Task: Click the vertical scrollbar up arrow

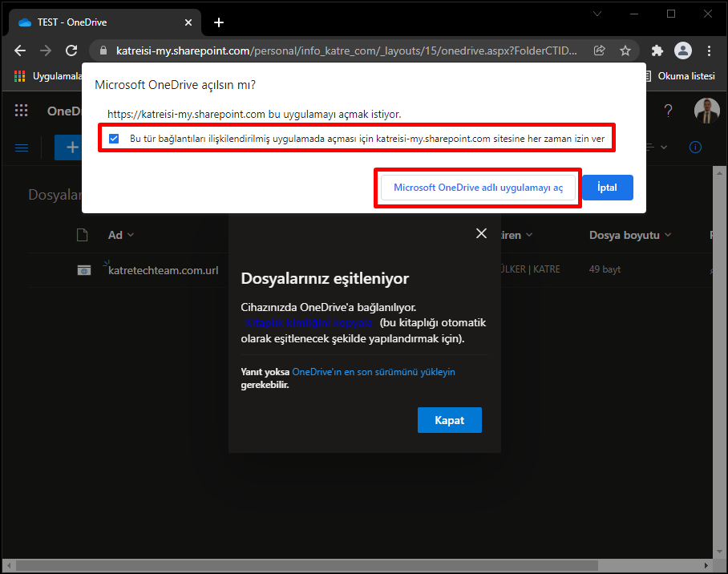Action: click(720, 172)
